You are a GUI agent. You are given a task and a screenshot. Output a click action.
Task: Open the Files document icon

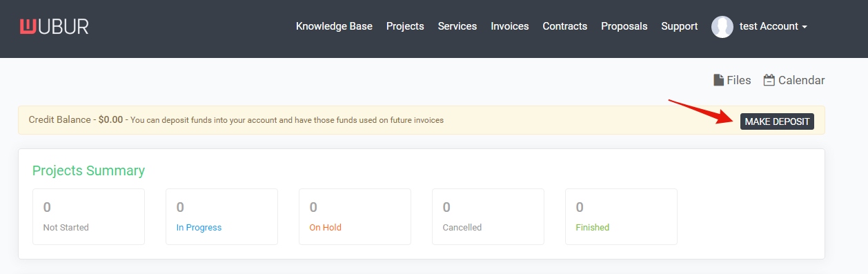(718, 80)
